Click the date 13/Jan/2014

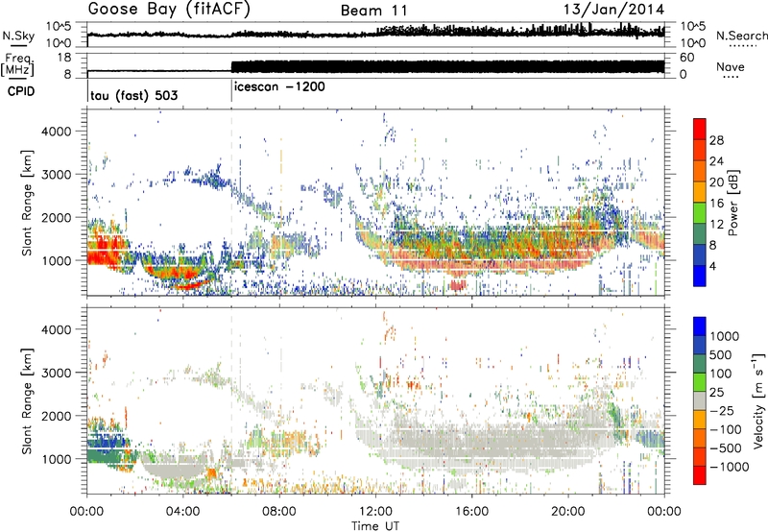[x=613, y=10]
